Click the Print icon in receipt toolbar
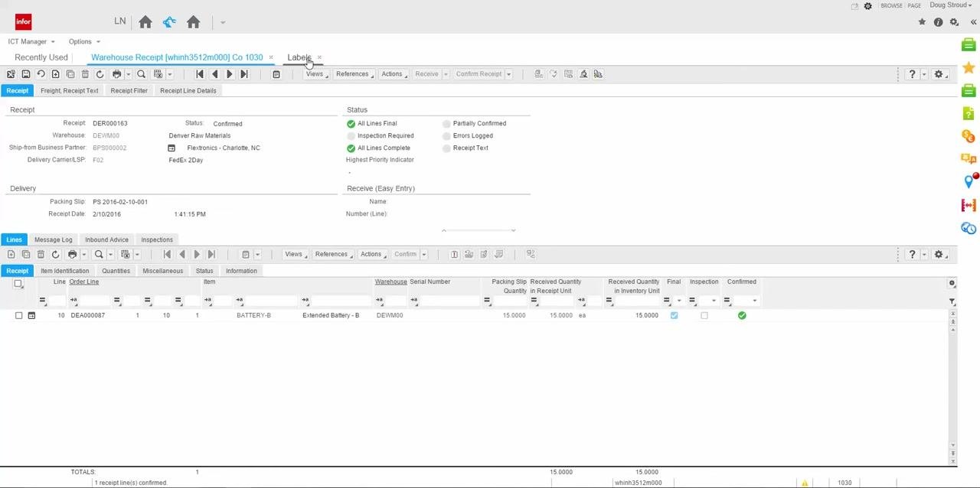The image size is (980, 488). pos(116,74)
